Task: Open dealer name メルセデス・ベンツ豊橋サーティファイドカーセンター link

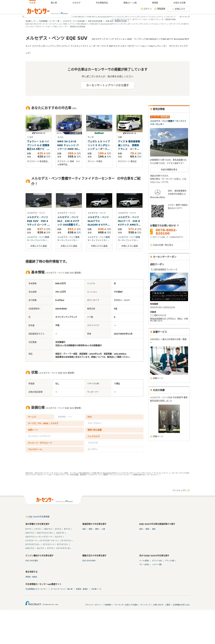Action: [x=168, y=123]
